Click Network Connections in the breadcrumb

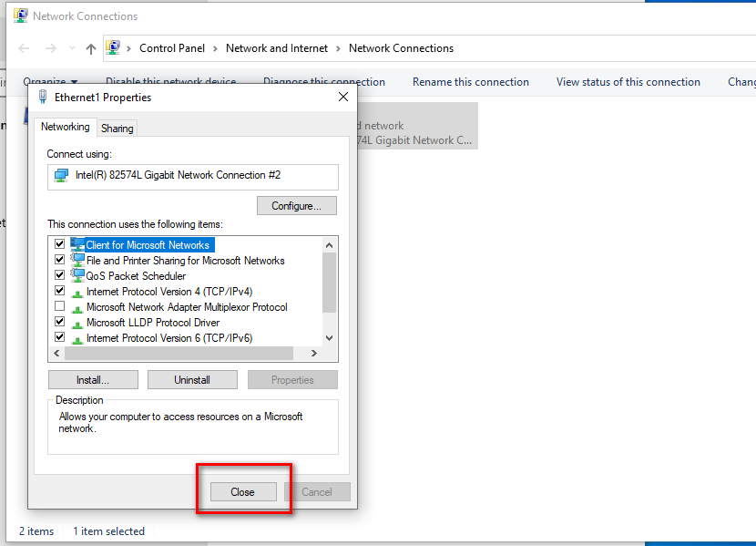coord(401,48)
